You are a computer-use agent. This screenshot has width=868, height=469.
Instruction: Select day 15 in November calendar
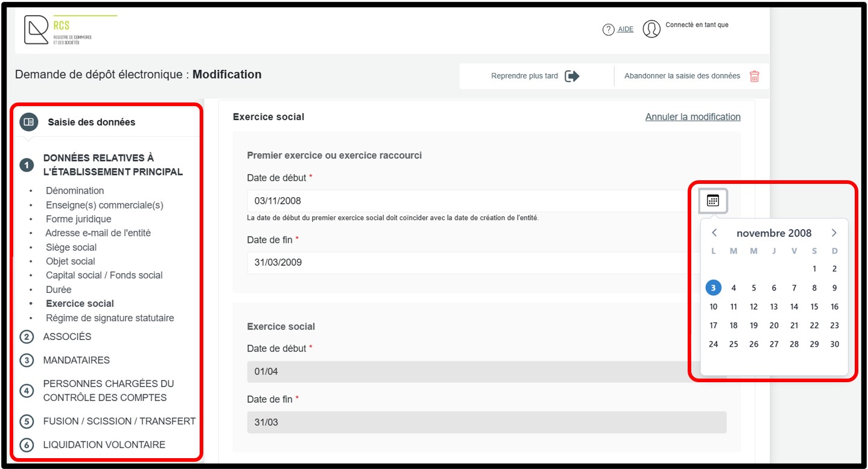click(814, 307)
